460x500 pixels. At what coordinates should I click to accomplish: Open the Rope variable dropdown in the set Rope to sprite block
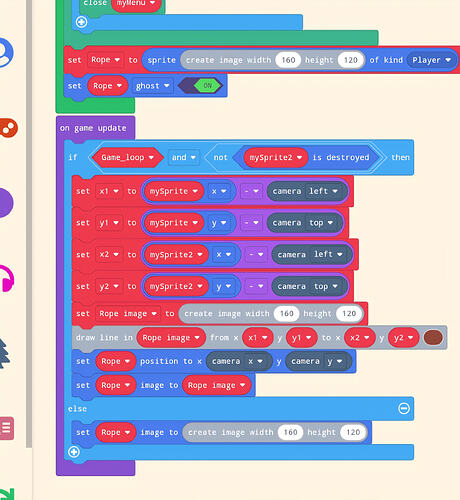tap(105, 60)
